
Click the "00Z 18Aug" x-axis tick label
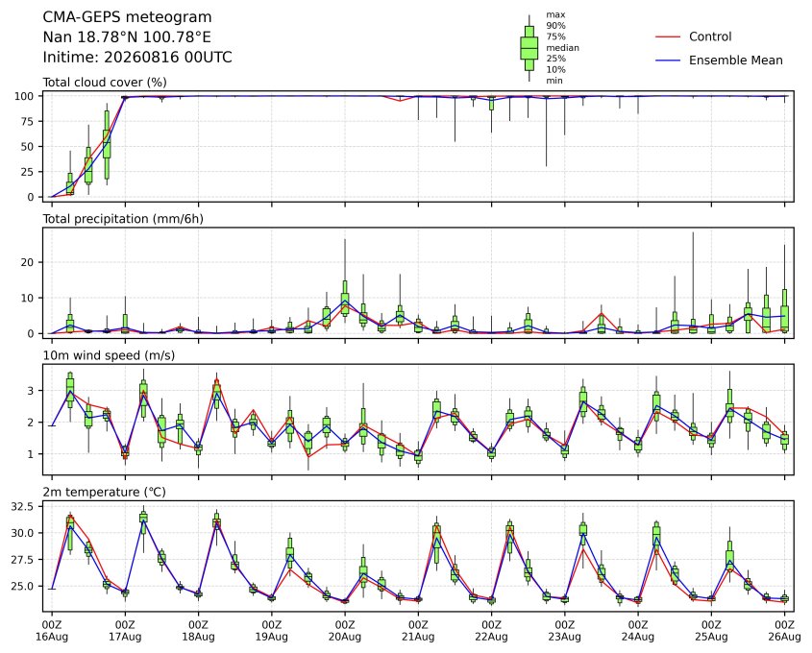(x=198, y=631)
